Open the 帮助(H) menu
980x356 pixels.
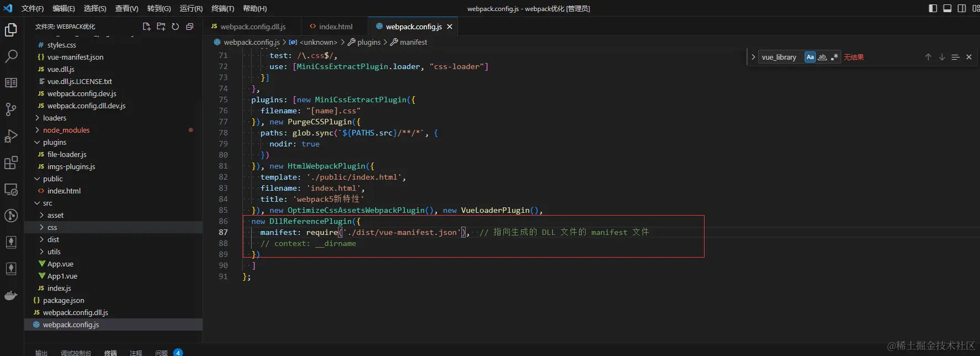tap(255, 8)
